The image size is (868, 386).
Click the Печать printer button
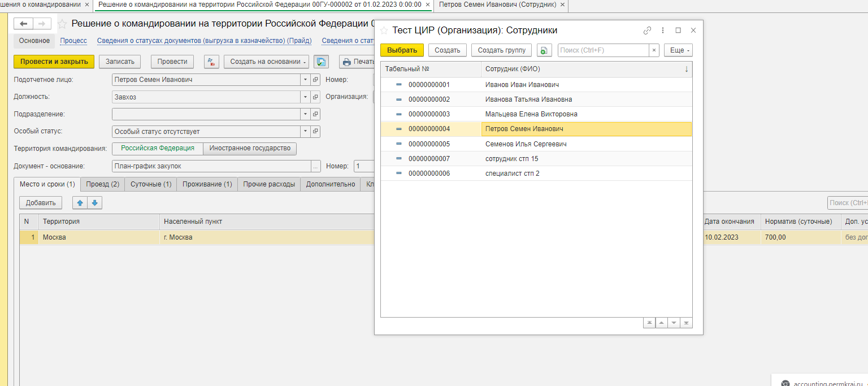(x=357, y=62)
